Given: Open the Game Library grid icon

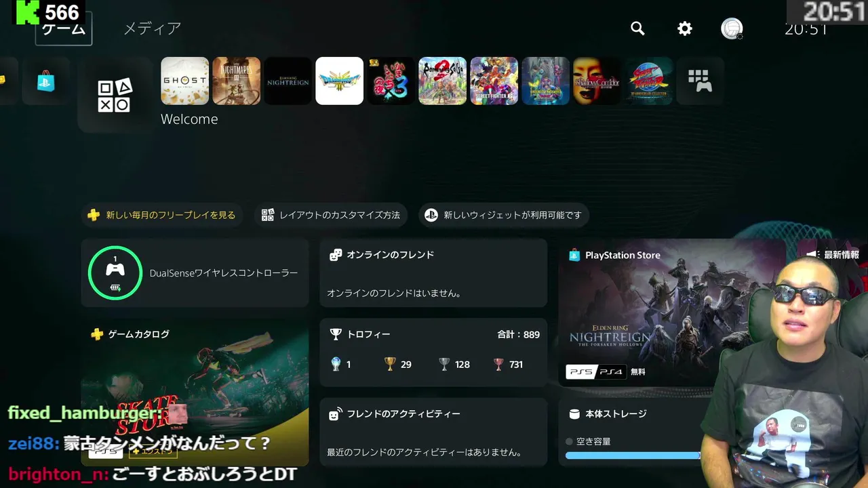Looking at the screenshot, I should coord(700,81).
